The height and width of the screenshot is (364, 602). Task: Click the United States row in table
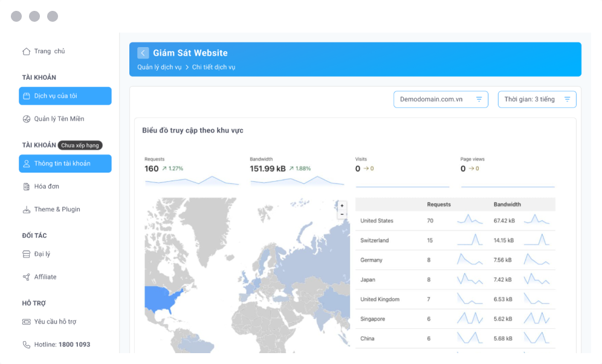(377, 221)
